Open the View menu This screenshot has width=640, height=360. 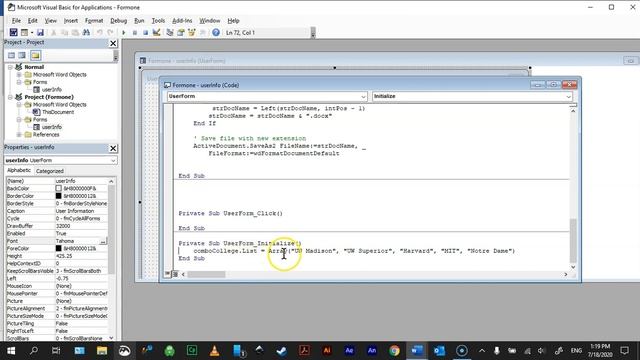click(x=51, y=20)
